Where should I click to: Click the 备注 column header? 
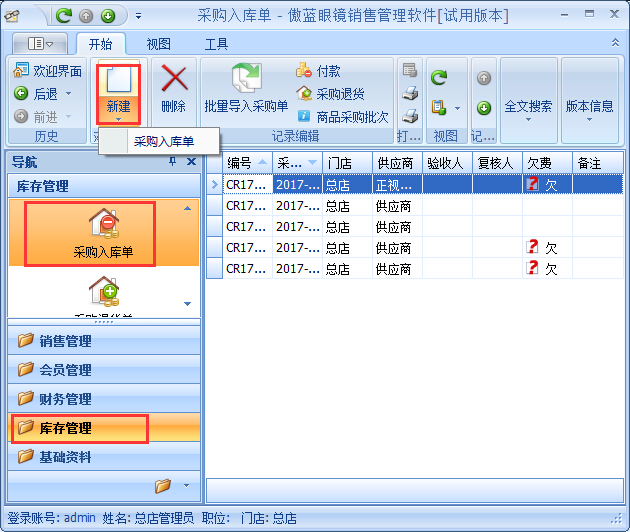[x=597, y=163]
